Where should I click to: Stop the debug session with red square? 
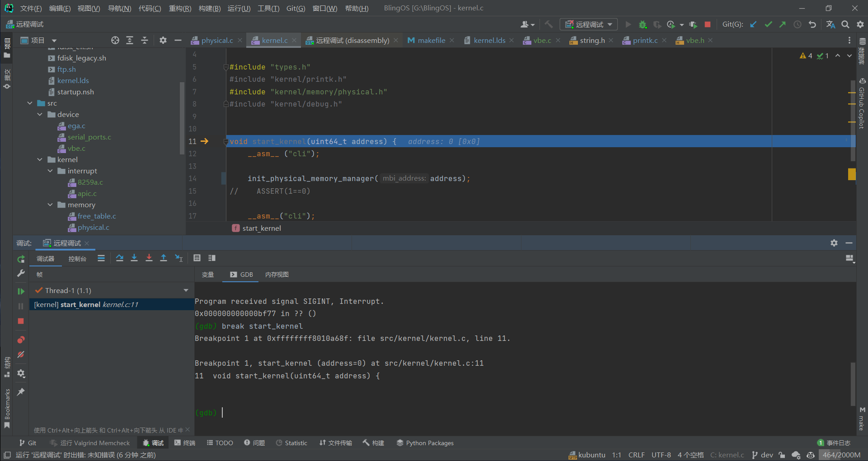(x=21, y=321)
